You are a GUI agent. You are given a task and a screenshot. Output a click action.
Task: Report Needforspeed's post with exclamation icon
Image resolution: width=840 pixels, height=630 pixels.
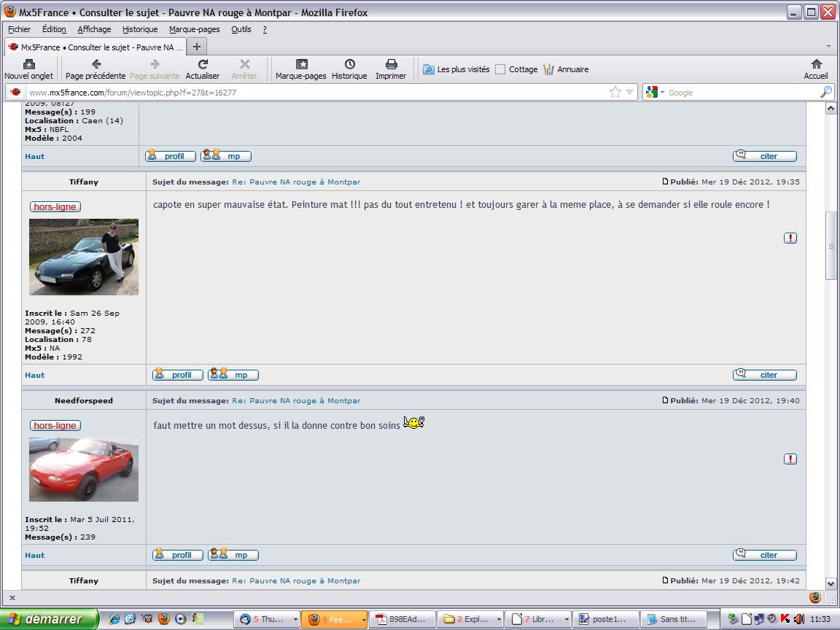pyautogui.click(x=790, y=459)
